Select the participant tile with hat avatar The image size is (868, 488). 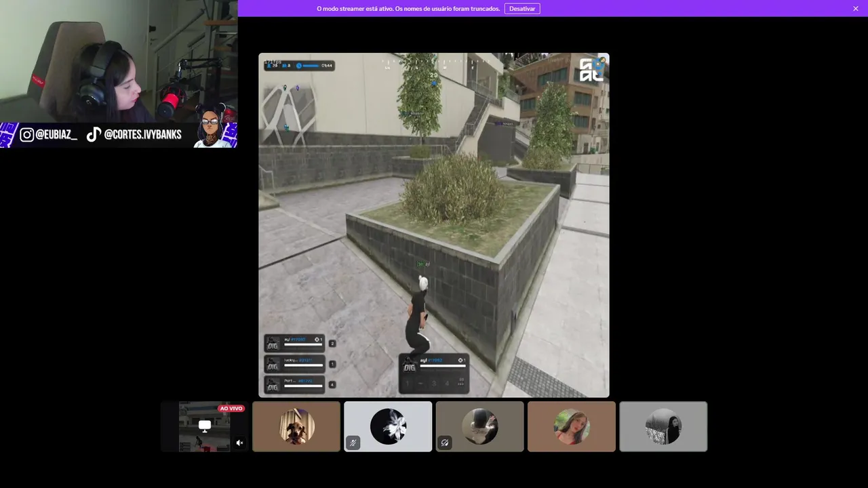pos(480,426)
